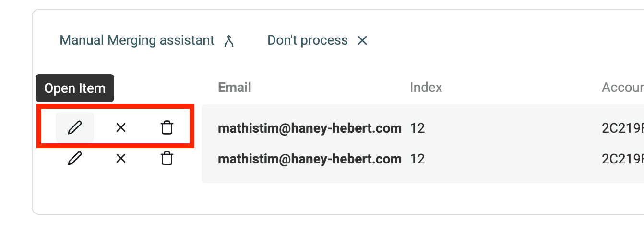Click the X icon in the second row

point(121,158)
